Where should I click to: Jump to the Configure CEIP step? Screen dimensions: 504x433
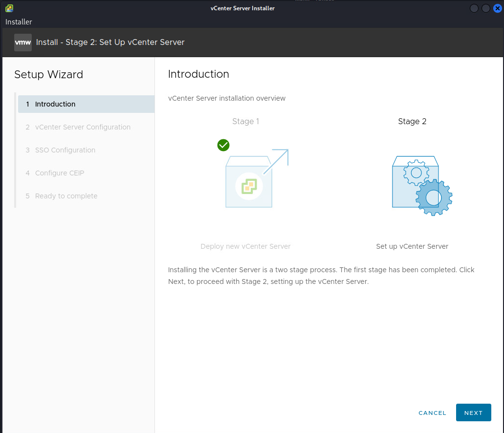60,173
